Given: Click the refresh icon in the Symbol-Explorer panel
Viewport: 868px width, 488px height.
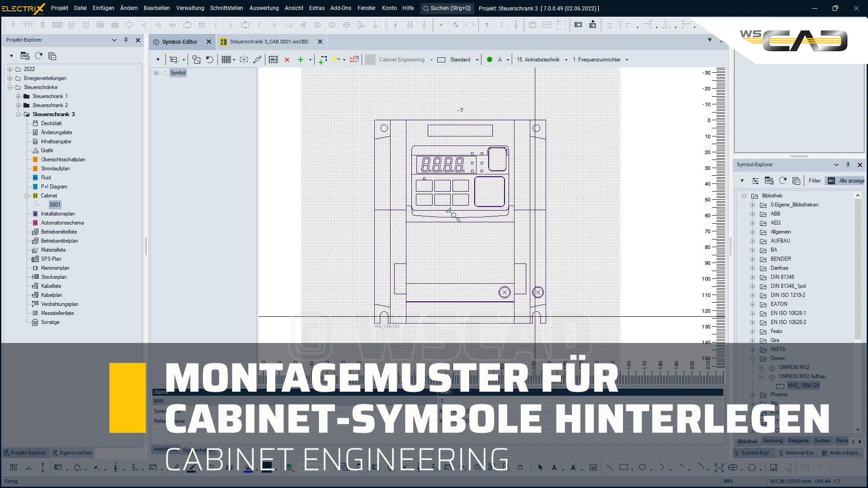Looking at the screenshot, I should [783, 181].
